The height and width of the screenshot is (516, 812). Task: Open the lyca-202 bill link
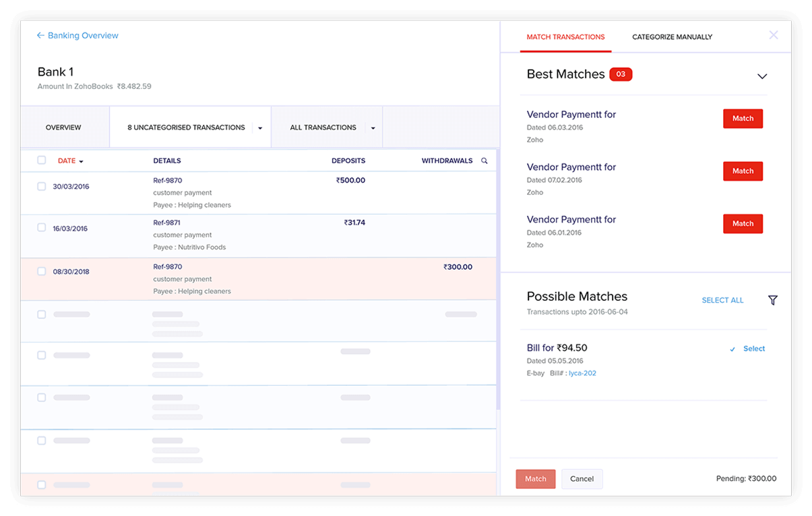pyautogui.click(x=582, y=373)
